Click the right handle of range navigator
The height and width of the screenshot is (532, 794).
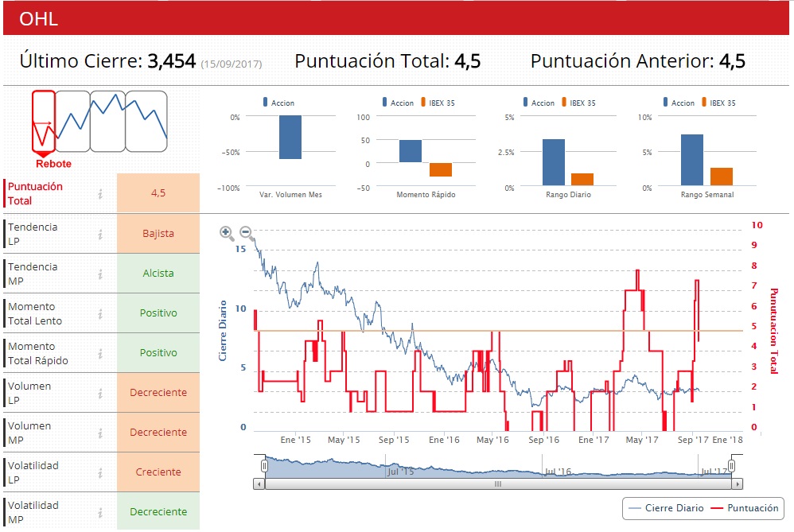click(731, 466)
